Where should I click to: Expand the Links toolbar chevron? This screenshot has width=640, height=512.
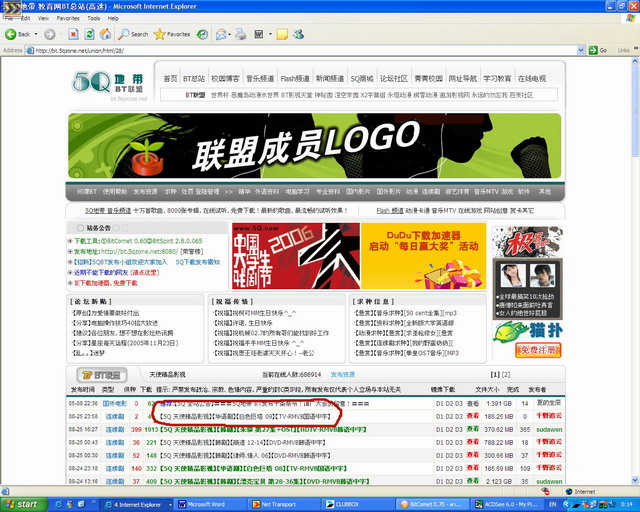(x=636, y=49)
